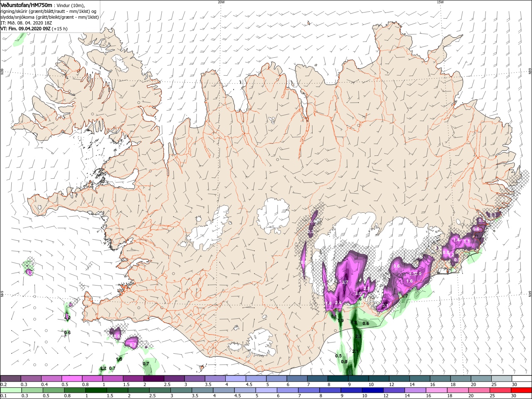Screen dimensions: 532x399
Task: Click the bright pink swatch in upper legend
Action: 71,378
